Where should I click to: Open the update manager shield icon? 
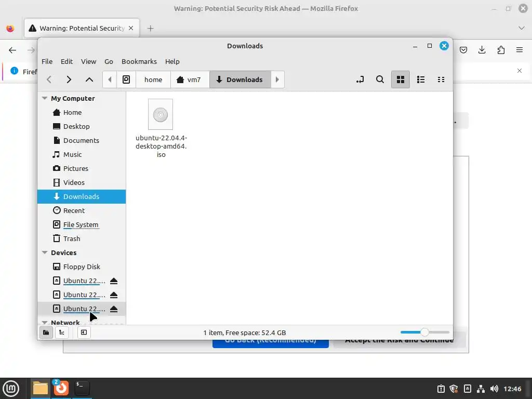[454, 389]
